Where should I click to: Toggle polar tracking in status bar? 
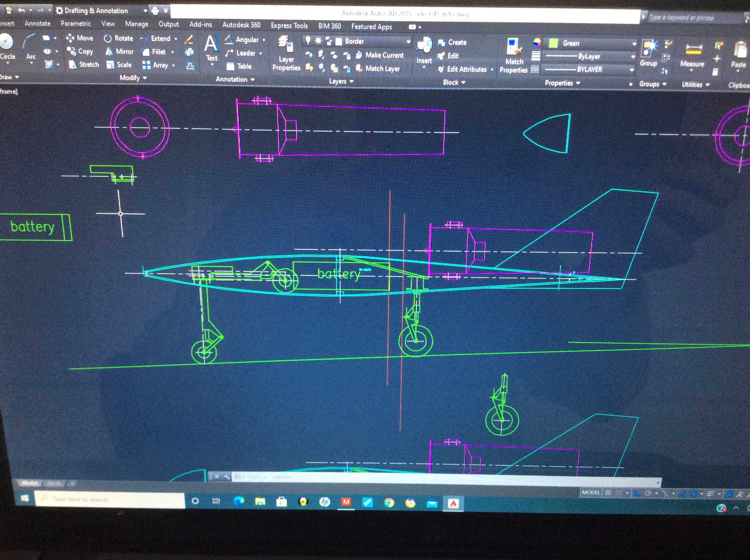click(x=648, y=493)
